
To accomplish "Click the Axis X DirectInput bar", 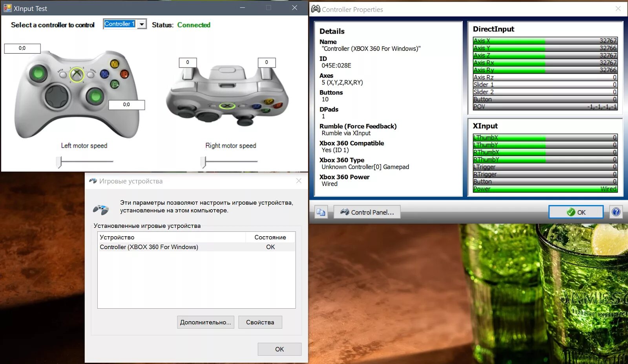I will pyautogui.click(x=545, y=41).
